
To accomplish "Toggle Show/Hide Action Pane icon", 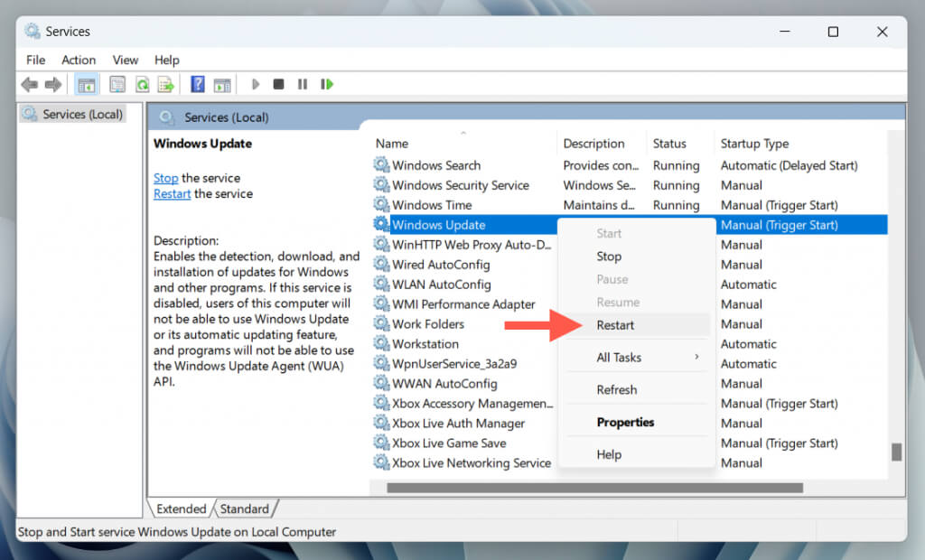I will coord(222,84).
